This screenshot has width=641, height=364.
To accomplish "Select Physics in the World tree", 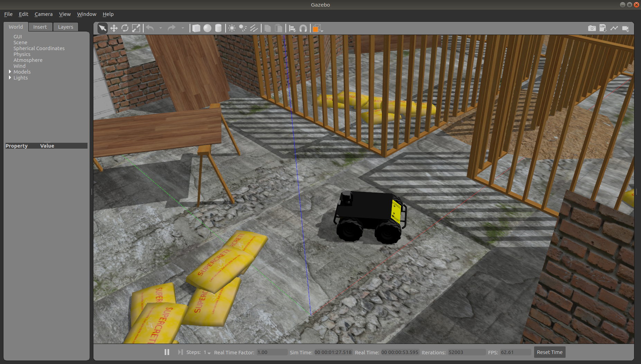I will pyautogui.click(x=22, y=54).
